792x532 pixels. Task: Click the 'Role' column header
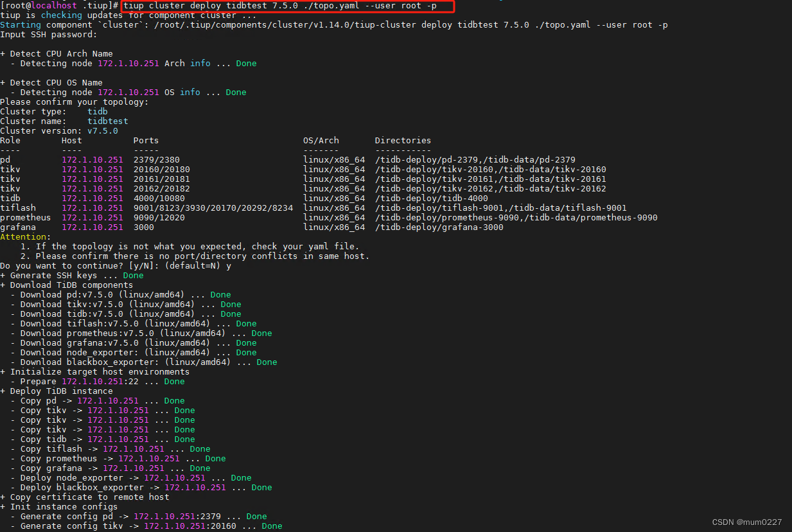pyautogui.click(x=10, y=141)
